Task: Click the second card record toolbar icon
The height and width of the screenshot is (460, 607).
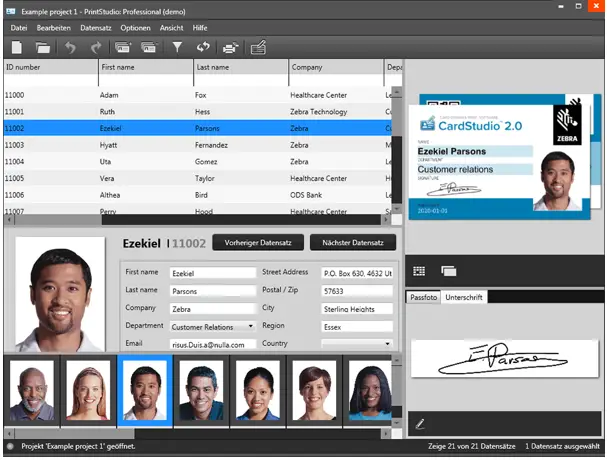Action: click(149, 48)
